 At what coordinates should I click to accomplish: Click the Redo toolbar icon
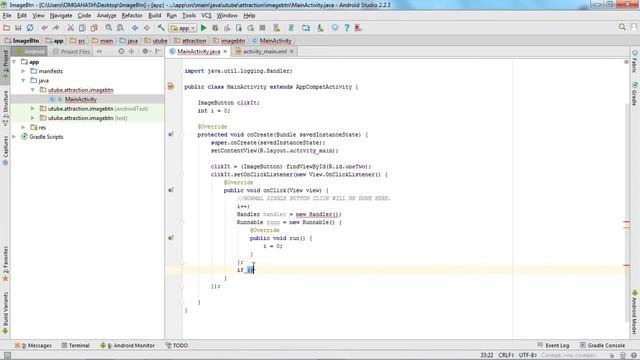pos(56,28)
